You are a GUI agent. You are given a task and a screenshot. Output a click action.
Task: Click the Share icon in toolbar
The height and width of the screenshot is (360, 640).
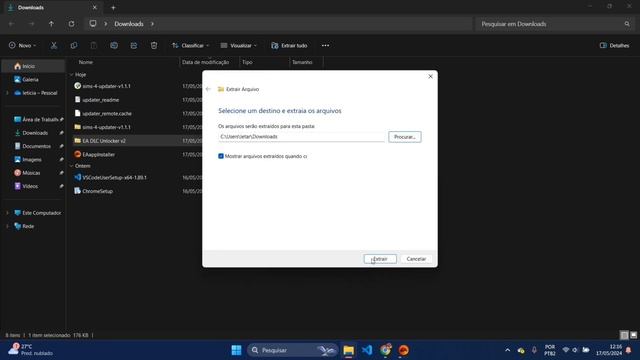[x=134, y=45]
